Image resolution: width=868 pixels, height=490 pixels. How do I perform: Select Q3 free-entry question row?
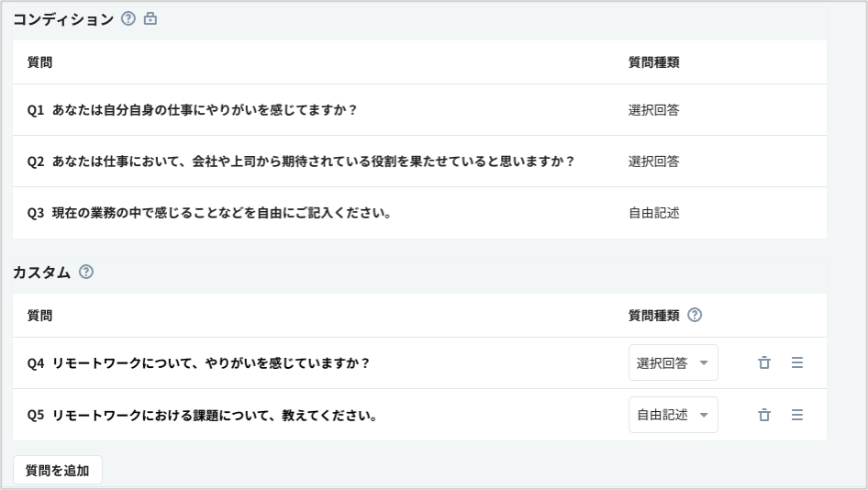(209, 213)
